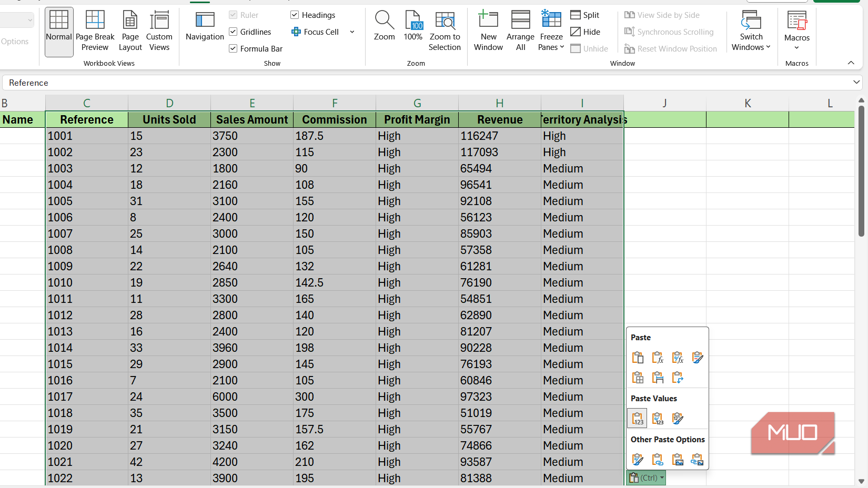Click the Split button
The height and width of the screenshot is (488, 868).
585,15
